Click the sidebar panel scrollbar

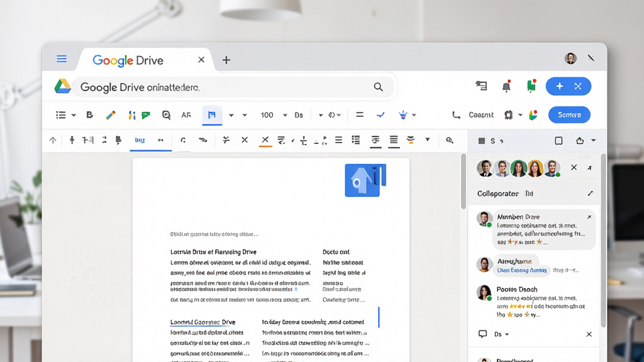click(603, 240)
